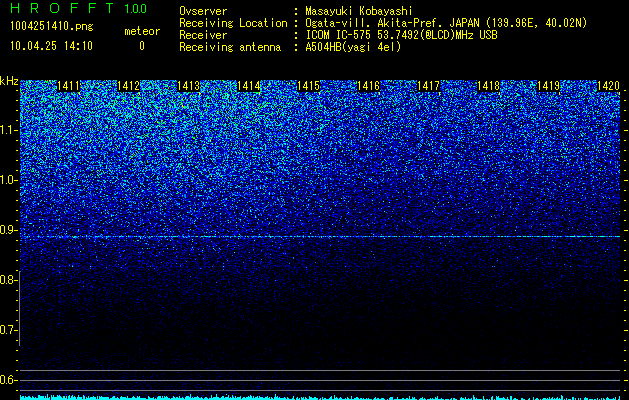Click the 1413 time marker
The height and width of the screenshot is (400, 629).
click(x=189, y=86)
